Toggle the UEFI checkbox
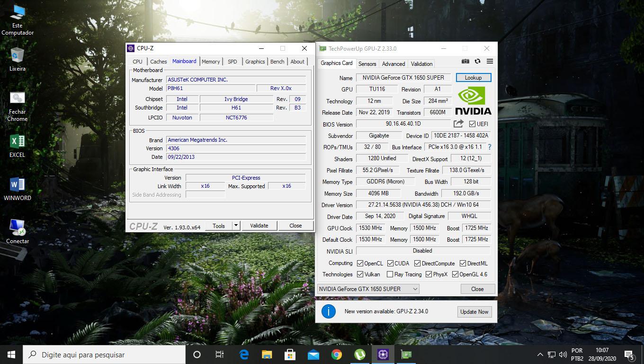The height and width of the screenshot is (364, 644). pos(472,124)
